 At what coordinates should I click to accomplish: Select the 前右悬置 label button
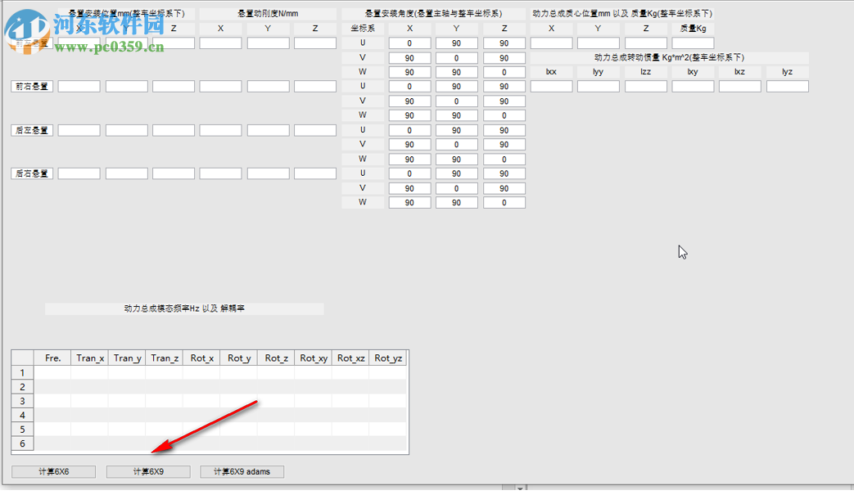pyautogui.click(x=32, y=86)
